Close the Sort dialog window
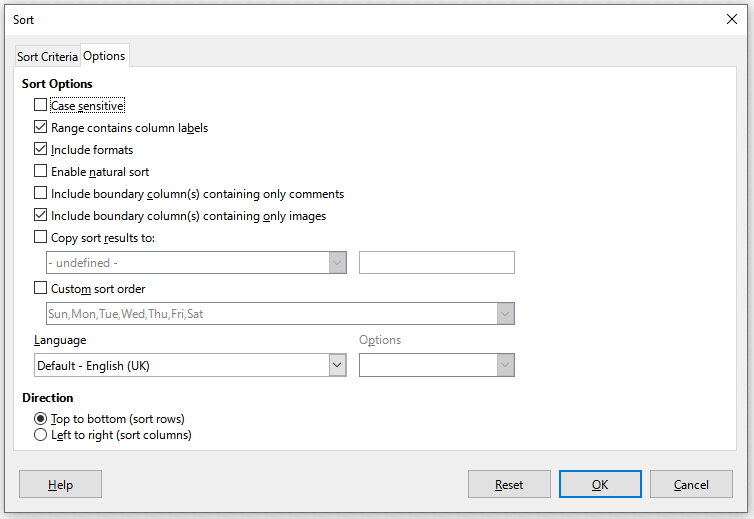This screenshot has width=754, height=519. [732, 19]
